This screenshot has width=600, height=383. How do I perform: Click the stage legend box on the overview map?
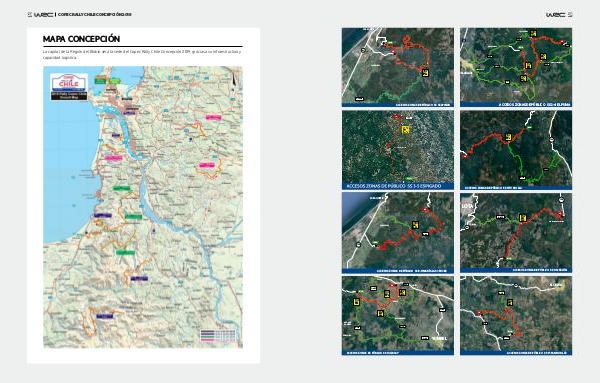218,335
